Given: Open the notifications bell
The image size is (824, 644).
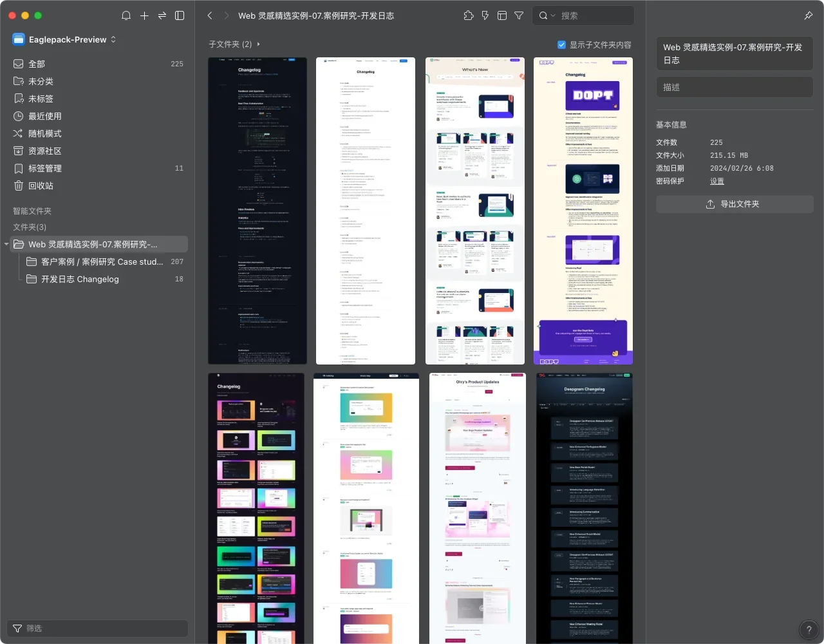Looking at the screenshot, I should pyautogui.click(x=126, y=15).
